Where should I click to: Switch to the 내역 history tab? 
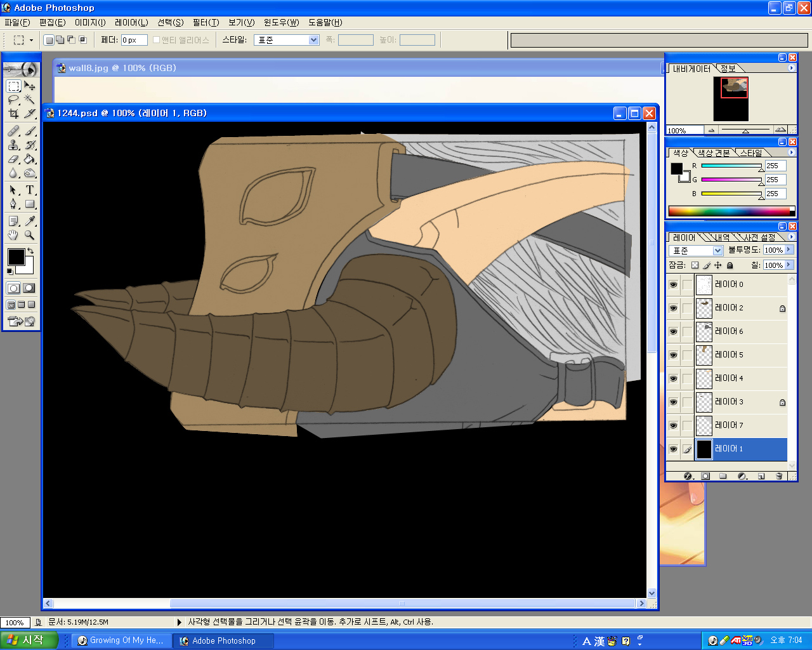(722, 237)
